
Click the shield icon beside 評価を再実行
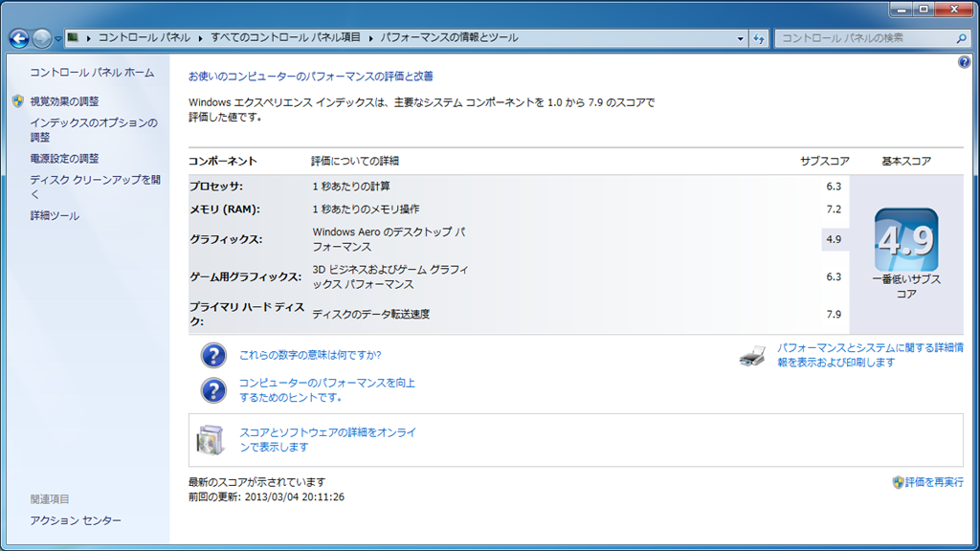[x=898, y=482]
